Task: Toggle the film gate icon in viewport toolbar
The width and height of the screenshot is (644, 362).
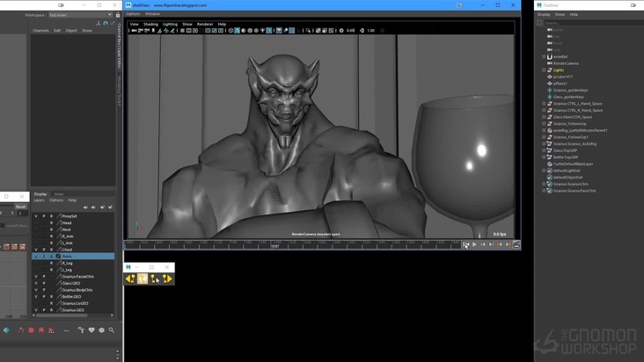Action: 188,31
